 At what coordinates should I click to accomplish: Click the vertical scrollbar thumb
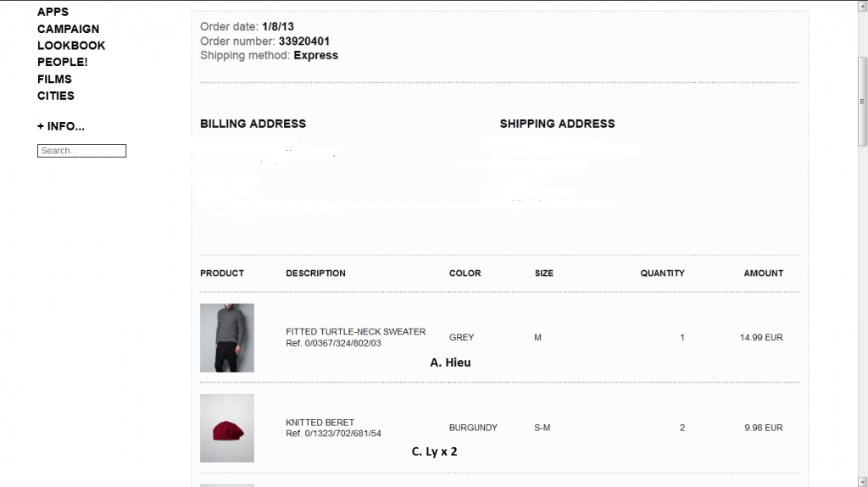tap(863, 102)
